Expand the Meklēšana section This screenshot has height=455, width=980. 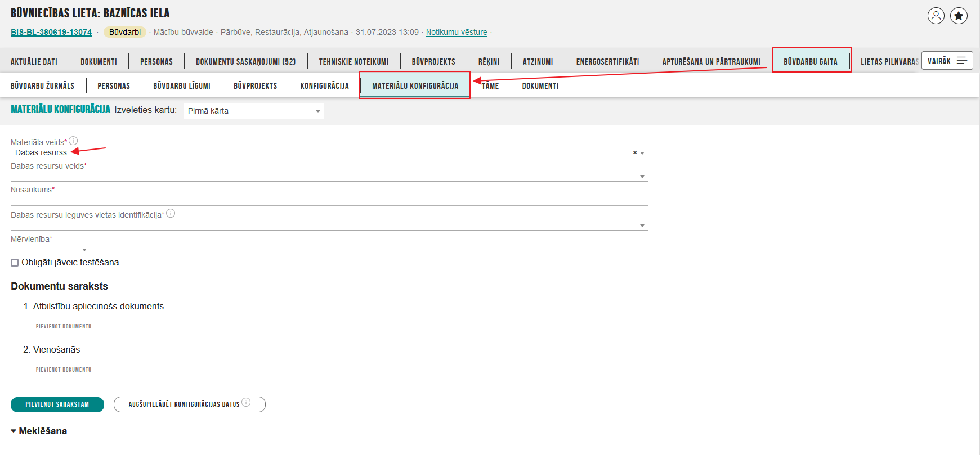(39, 431)
